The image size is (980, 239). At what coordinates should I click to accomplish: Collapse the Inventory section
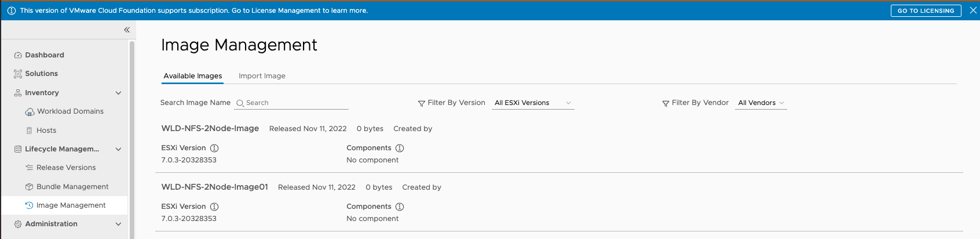pyautogui.click(x=119, y=93)
